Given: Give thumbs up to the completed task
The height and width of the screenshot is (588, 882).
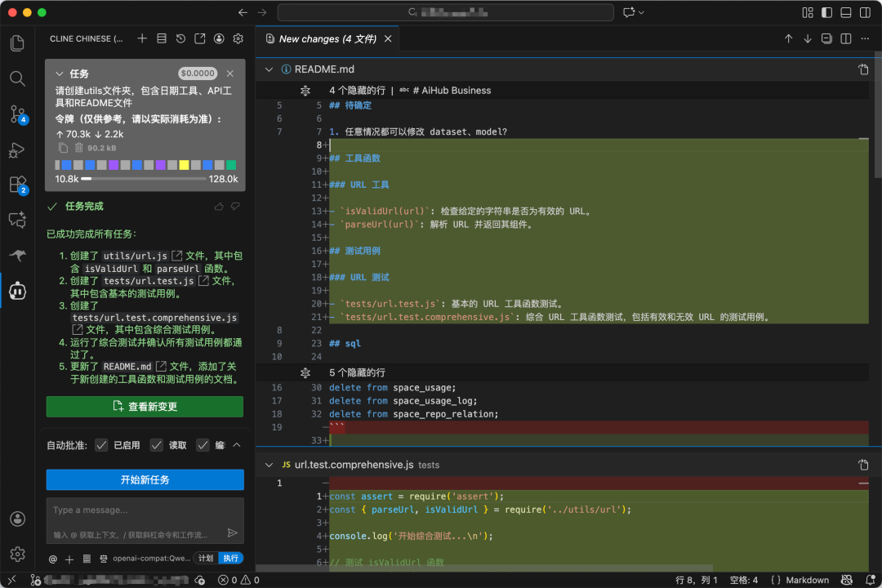Looking at the screenshot, I should [x=219, y=207].
